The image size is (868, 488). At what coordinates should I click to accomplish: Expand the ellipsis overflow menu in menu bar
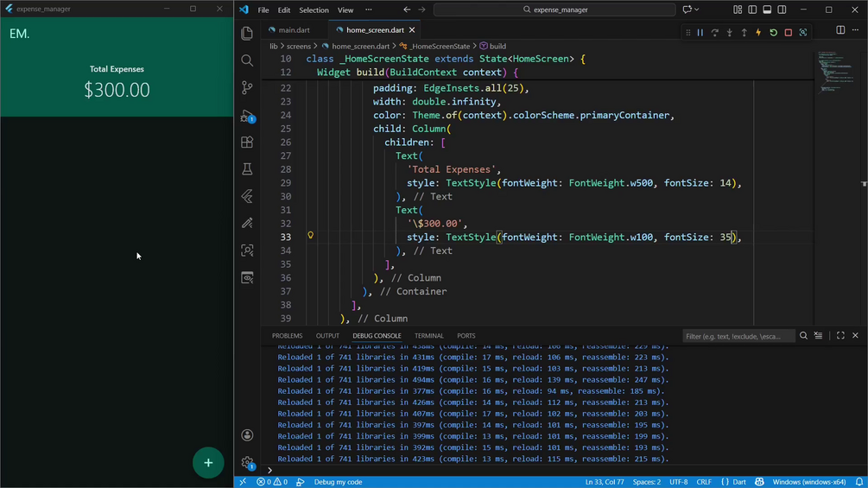tap(369, 10)
